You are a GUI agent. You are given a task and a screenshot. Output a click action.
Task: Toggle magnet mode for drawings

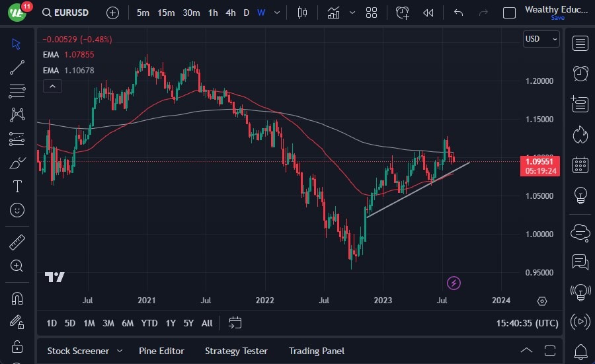[x=17, y=298]
